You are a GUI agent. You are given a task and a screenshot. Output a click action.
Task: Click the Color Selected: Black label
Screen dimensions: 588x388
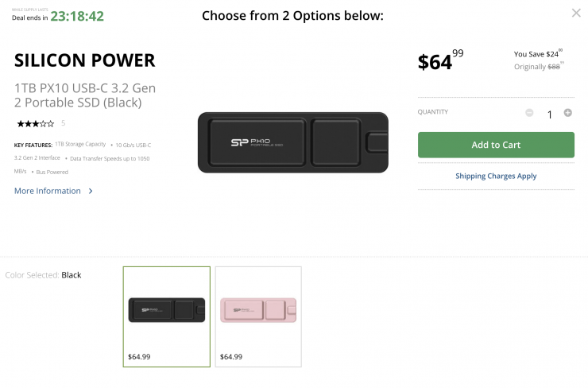[44, 275]
